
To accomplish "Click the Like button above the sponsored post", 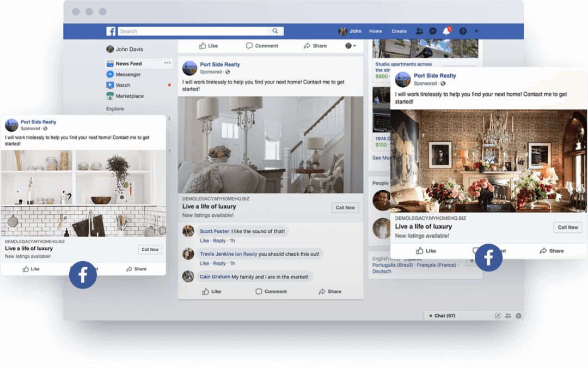I will point(209,46).
